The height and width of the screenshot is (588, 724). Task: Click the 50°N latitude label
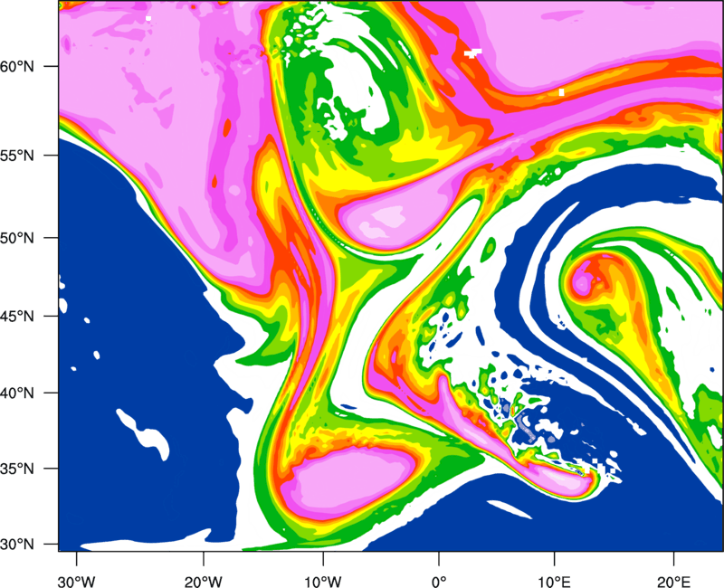coord(17,238)
